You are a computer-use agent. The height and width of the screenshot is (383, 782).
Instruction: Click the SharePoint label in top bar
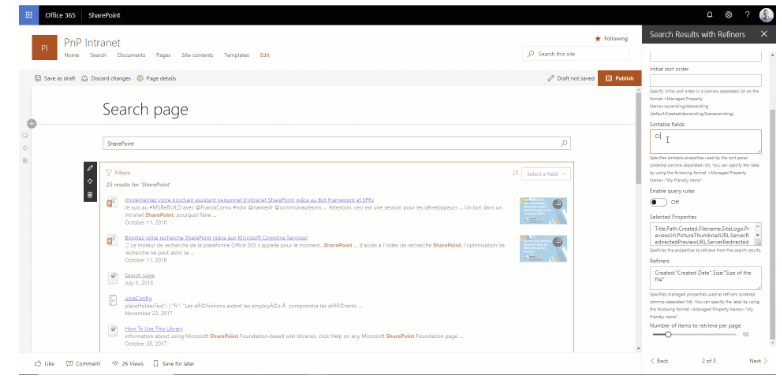click(104, 15)
